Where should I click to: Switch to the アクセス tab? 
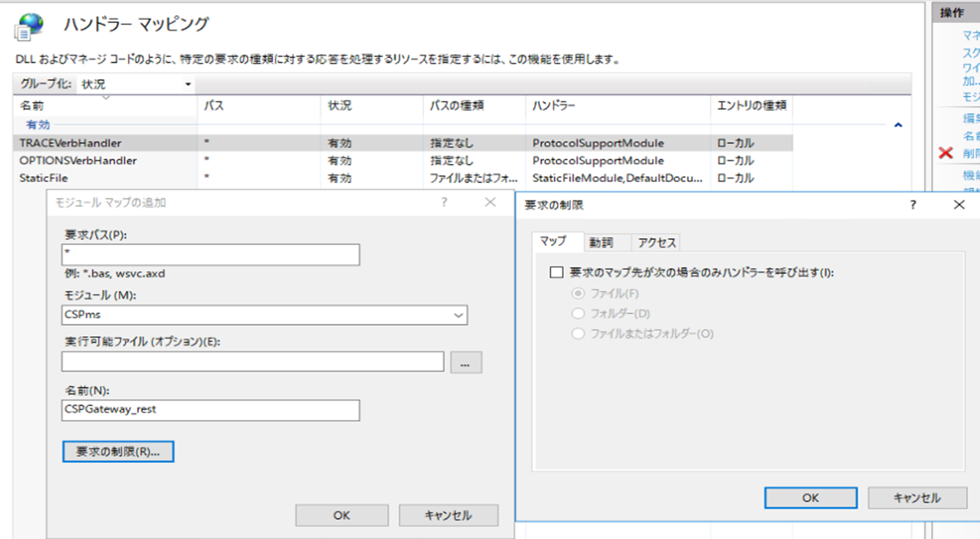pos(656,243)
